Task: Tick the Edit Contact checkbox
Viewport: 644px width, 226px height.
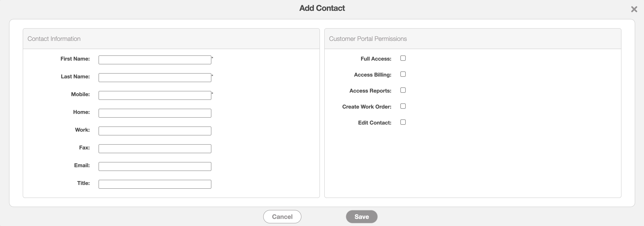Action: click(x=403, y=122)
